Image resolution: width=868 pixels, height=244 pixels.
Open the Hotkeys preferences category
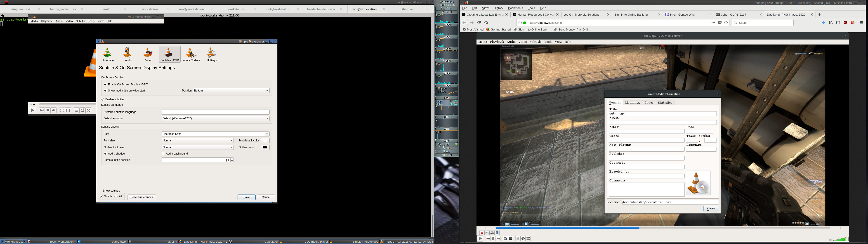(212, 54)
